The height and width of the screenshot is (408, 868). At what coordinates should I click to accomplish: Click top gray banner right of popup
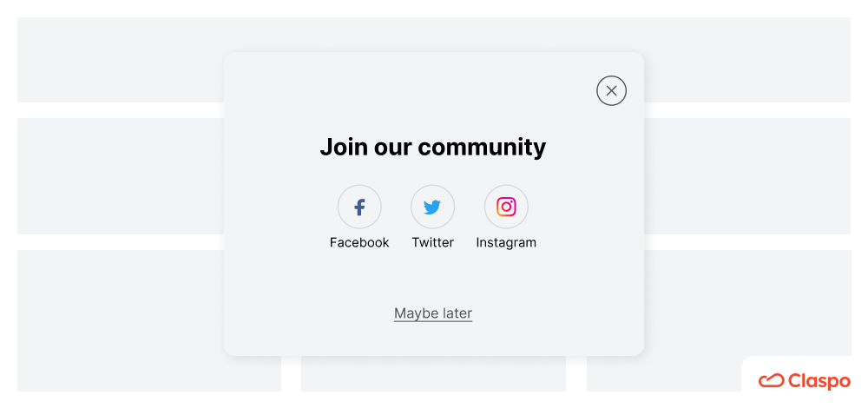(747, 60)
